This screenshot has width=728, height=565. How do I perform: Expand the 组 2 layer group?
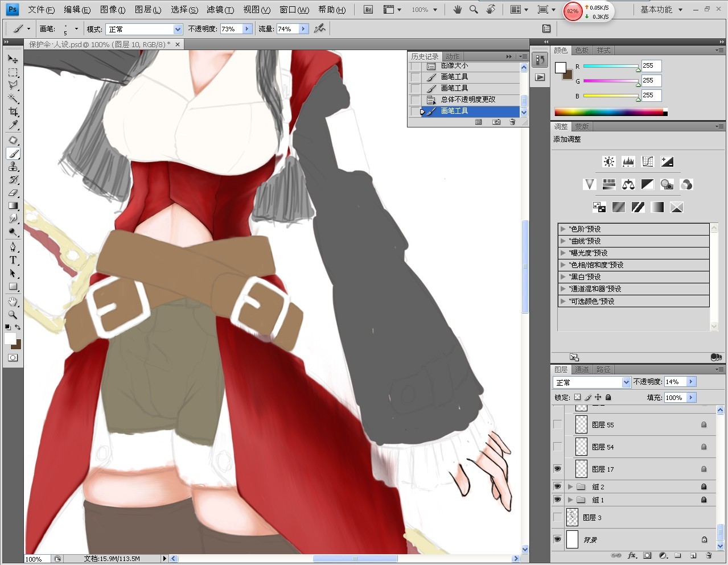click(x=570, y=486)
